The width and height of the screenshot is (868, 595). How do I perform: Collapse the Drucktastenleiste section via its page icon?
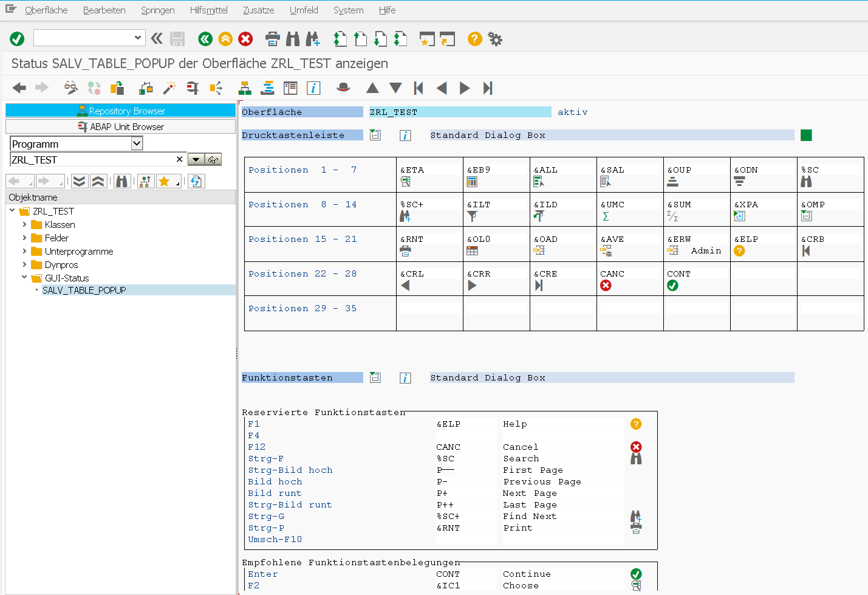[375, 136]
